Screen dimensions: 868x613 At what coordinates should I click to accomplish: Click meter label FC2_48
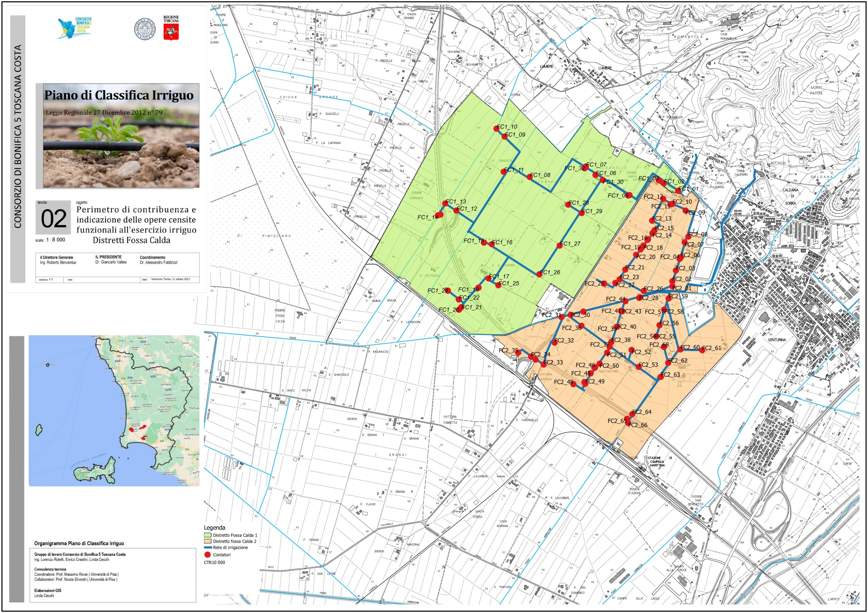pos(564,382)
